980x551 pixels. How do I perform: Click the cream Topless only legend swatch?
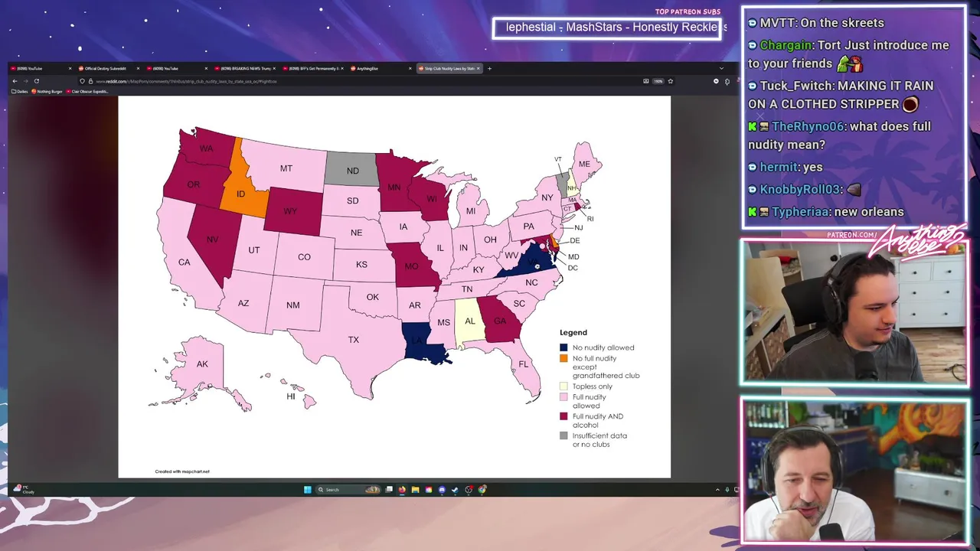[x=563, y=386]
